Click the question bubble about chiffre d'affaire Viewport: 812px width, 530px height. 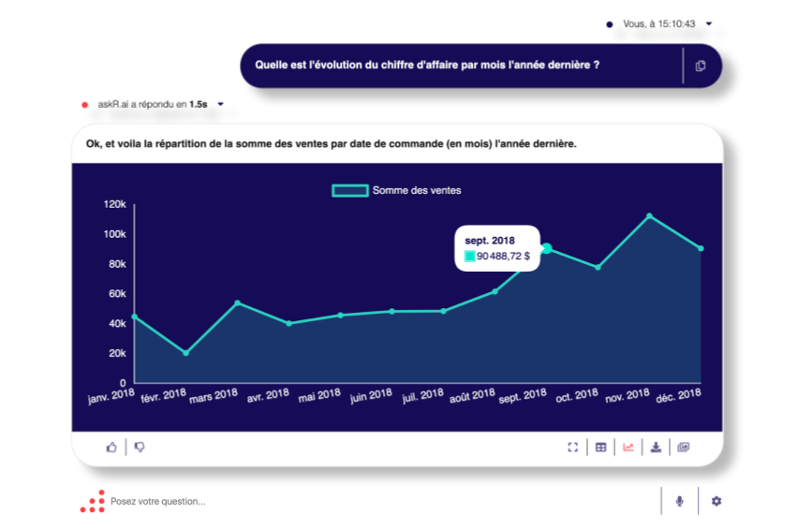[x=480, y=66]
